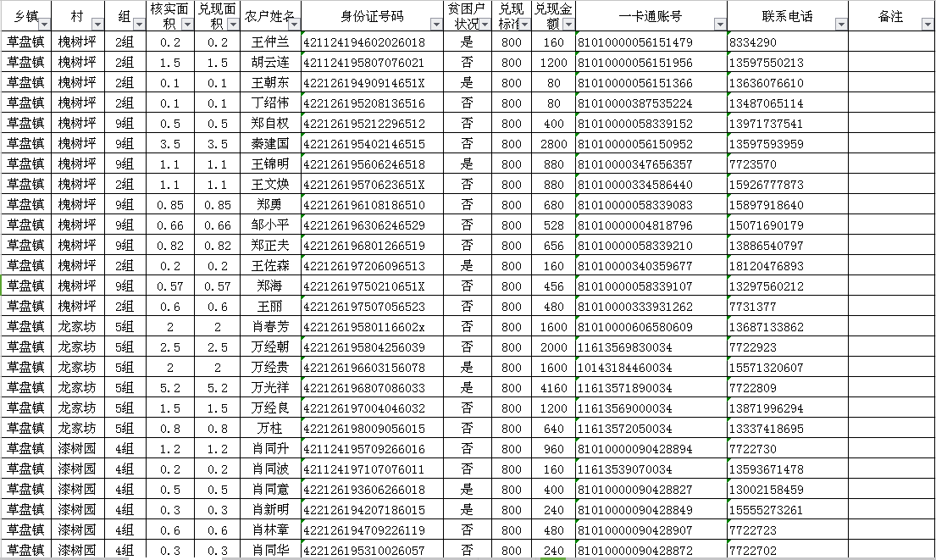Click phone number 8334290

[753, 42]
